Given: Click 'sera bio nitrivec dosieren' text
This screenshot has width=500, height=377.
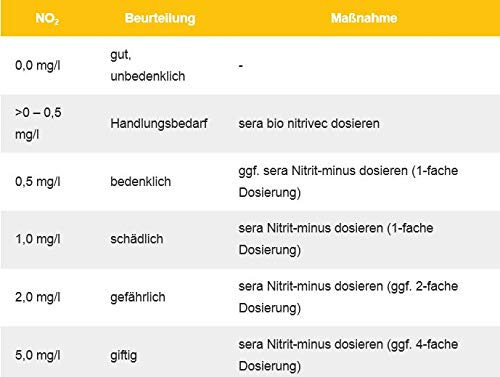Looking at the screenshot, I should pos(309,123).
